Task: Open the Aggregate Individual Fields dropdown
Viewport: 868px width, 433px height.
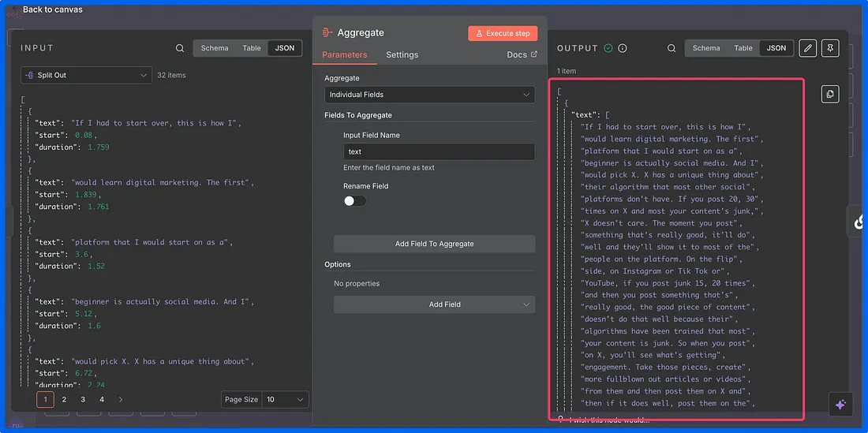Action: 430,95
